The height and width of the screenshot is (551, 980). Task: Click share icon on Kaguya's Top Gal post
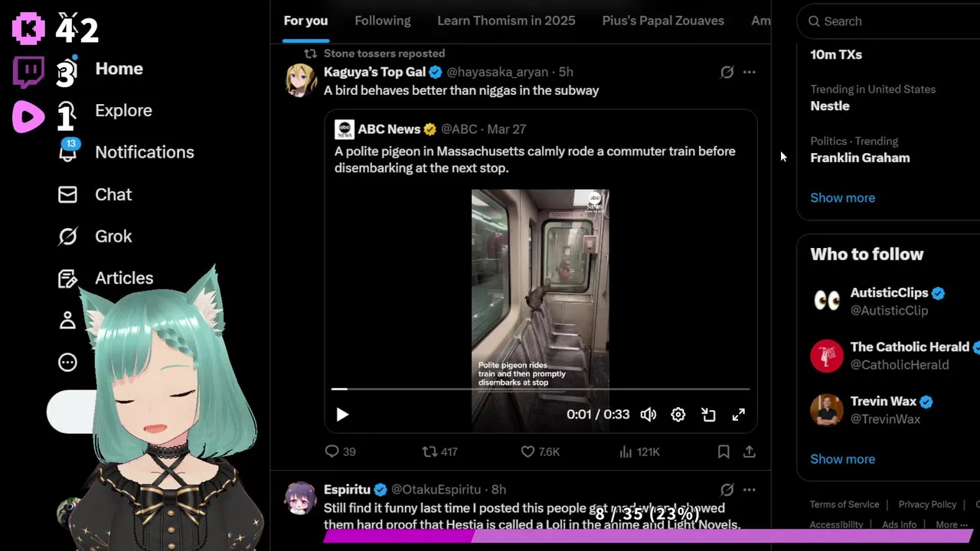[750, 452]
